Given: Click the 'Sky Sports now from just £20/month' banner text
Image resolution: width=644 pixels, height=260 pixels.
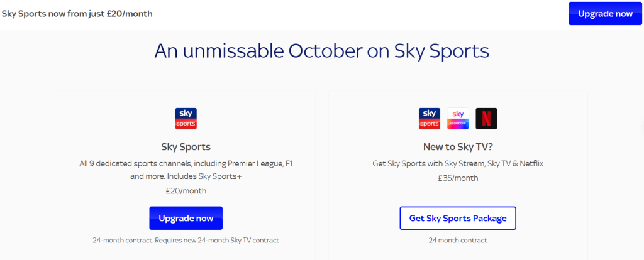Looking at the screenshot, I should 77,13.
